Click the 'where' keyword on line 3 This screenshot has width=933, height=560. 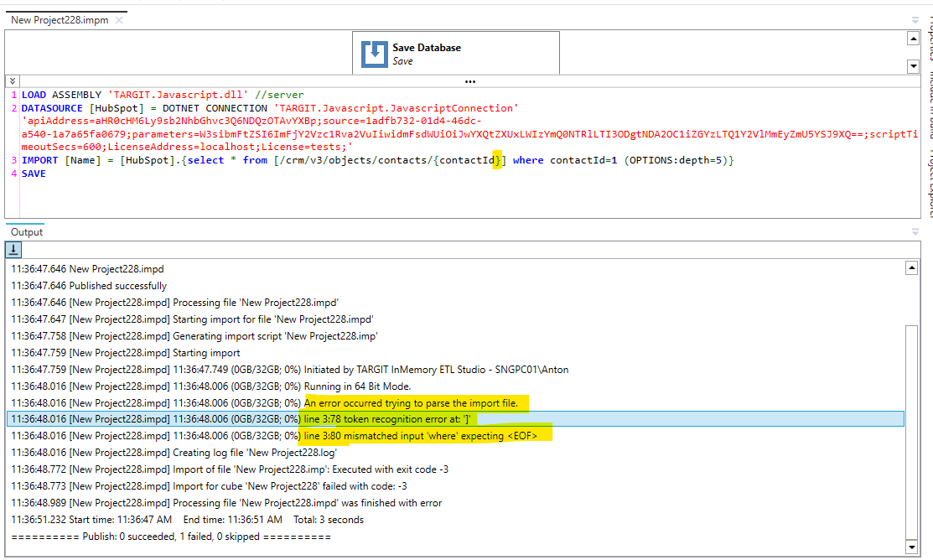pyautogui.click(x=528, y=161)
